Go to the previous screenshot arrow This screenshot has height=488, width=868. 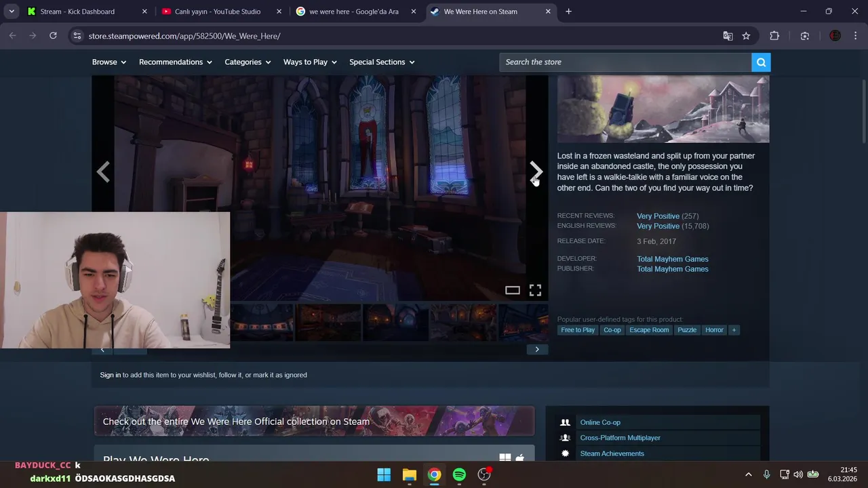point(103,171)
